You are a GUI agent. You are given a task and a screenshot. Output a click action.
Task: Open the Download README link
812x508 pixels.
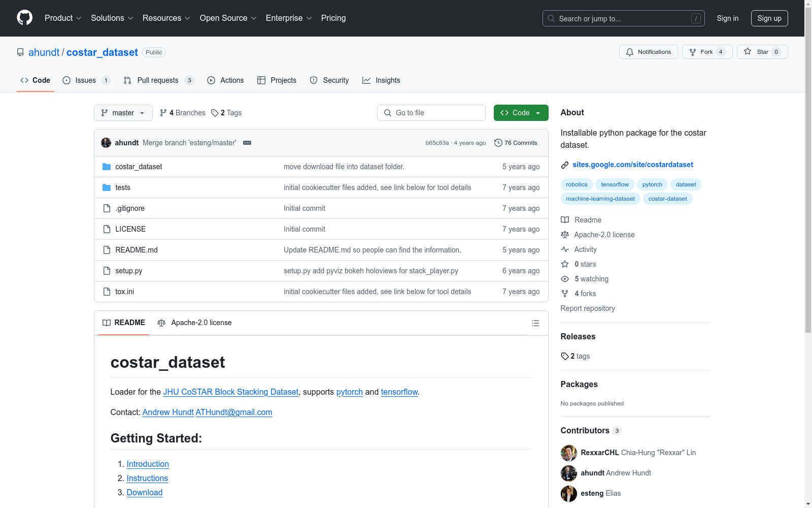[x=145, y=493]
